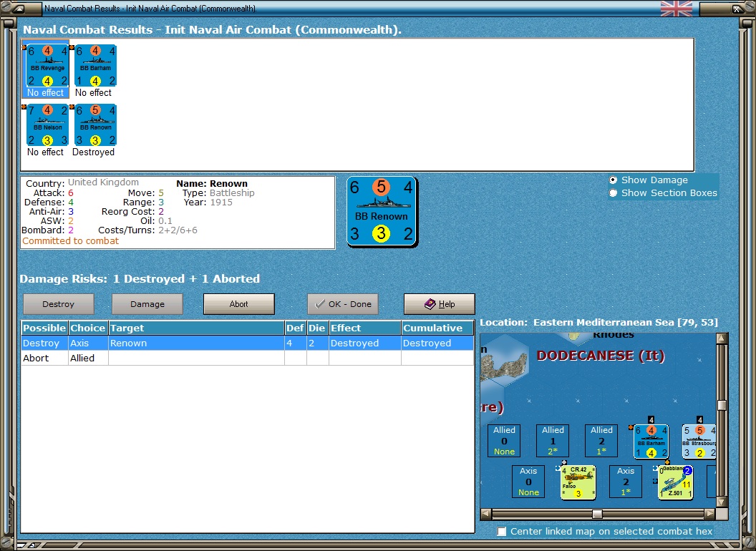Click the Target column header

click(196, 328)
